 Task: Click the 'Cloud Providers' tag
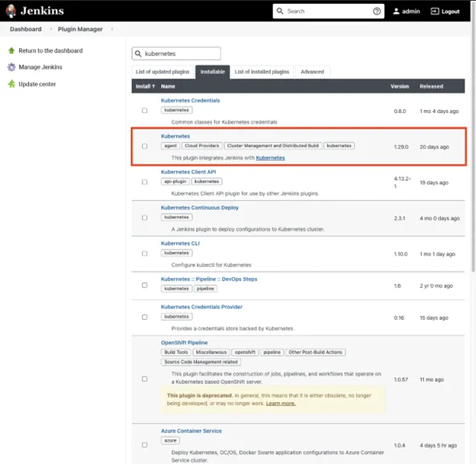click(x=202, y=146)
